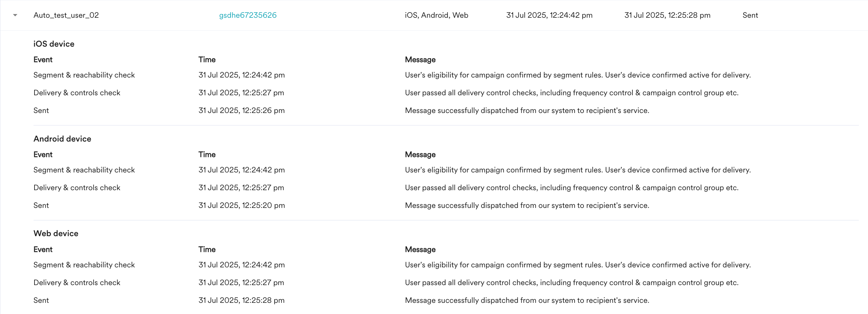The height and width of the screenshot is (314, 868).
Task: Click the iOS delivery control checks message
Action: (x=571, y=93)
